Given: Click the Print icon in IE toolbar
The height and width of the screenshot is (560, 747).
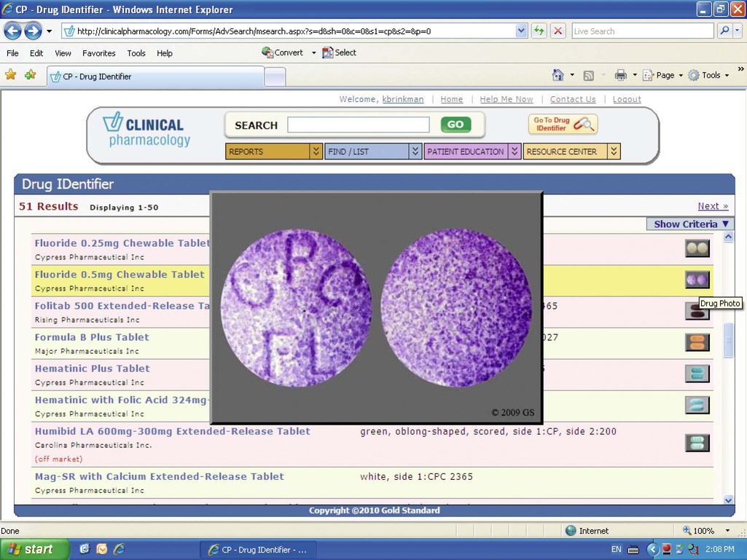Looking at the screenshot, I should point(620,75).
